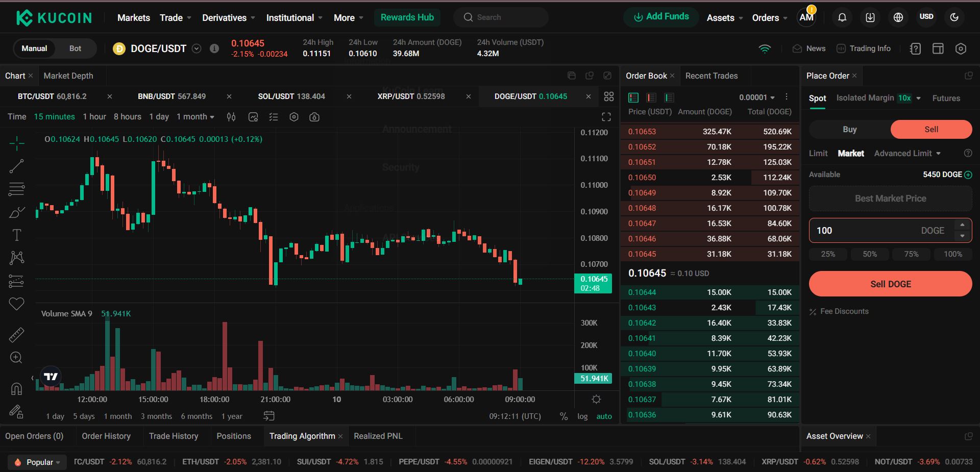Select the Futures order tab

coord(946,98)
